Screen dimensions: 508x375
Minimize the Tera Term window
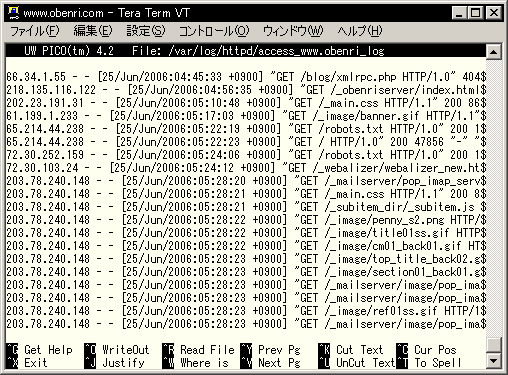tap(459, 13)
